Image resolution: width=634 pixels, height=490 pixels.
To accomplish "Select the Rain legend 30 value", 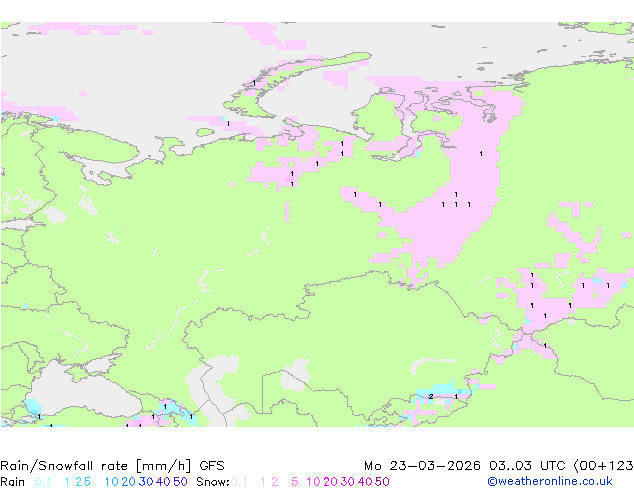I will [x=146, y=482].
